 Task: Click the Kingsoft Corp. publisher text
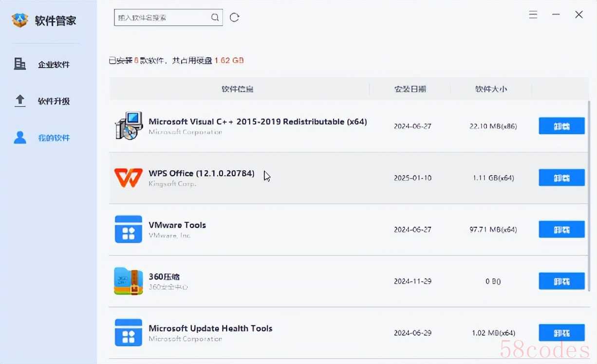tap(172, 184)
